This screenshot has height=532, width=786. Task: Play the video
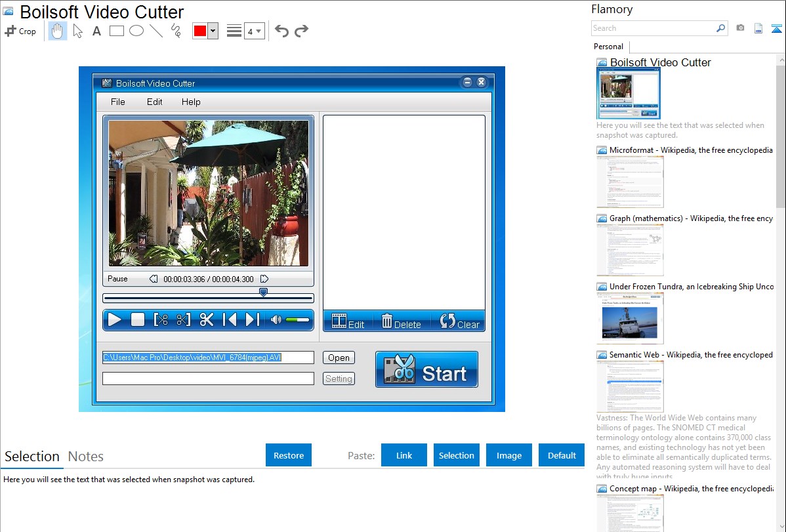point(115,320)
